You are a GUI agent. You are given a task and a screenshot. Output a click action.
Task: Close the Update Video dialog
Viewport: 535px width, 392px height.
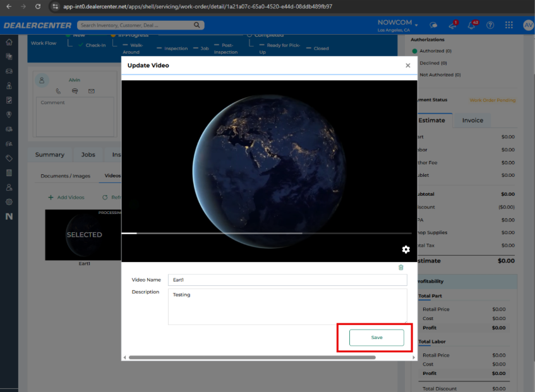click(x=408, y=66)
